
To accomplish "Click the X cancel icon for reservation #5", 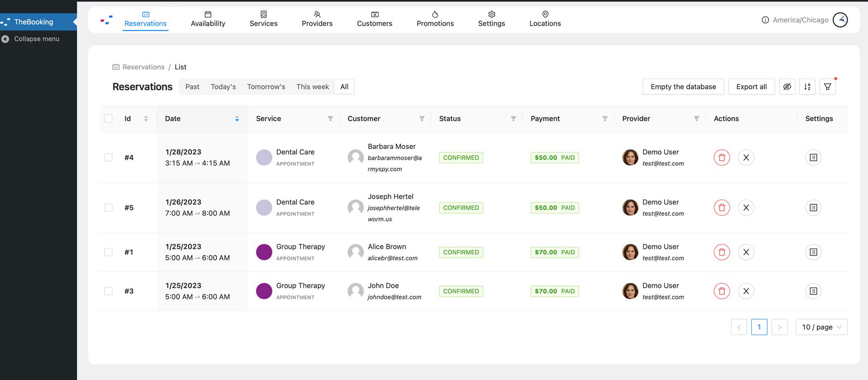I will pyautogui.click(x=746, y=208).
